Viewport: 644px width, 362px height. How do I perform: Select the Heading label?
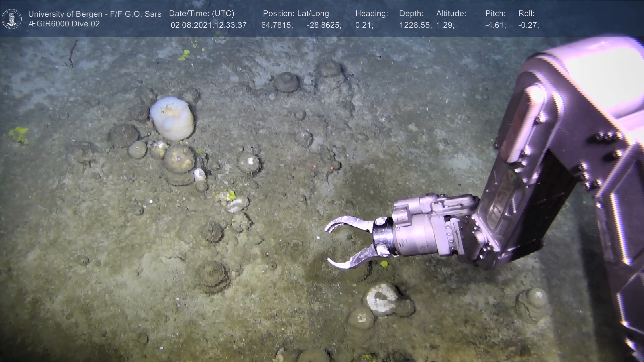pyautogui.click(x=371, y=14)
